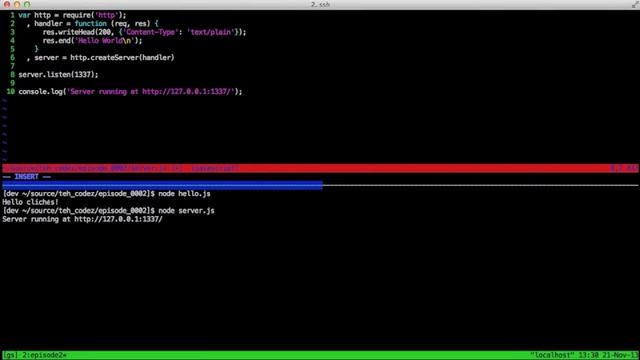Click 'console.log' on line 10
Image resolution: width=640 pixels, height=360 pixels.
40,92
